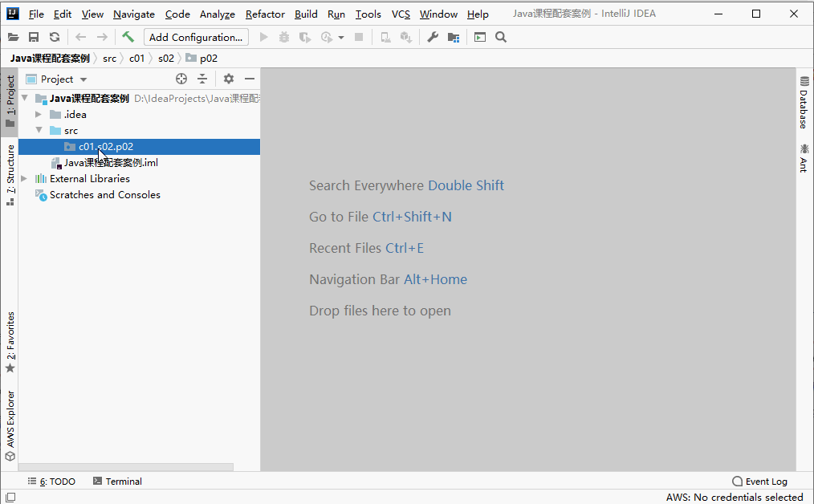Click the Collapse All icon in Project panel

point(202,79)
